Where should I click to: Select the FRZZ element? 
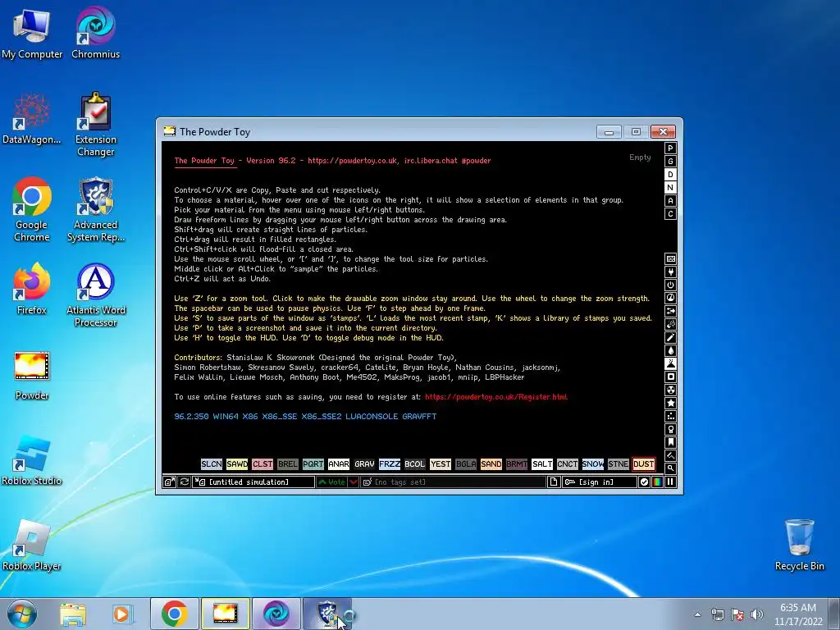point(390,464)
